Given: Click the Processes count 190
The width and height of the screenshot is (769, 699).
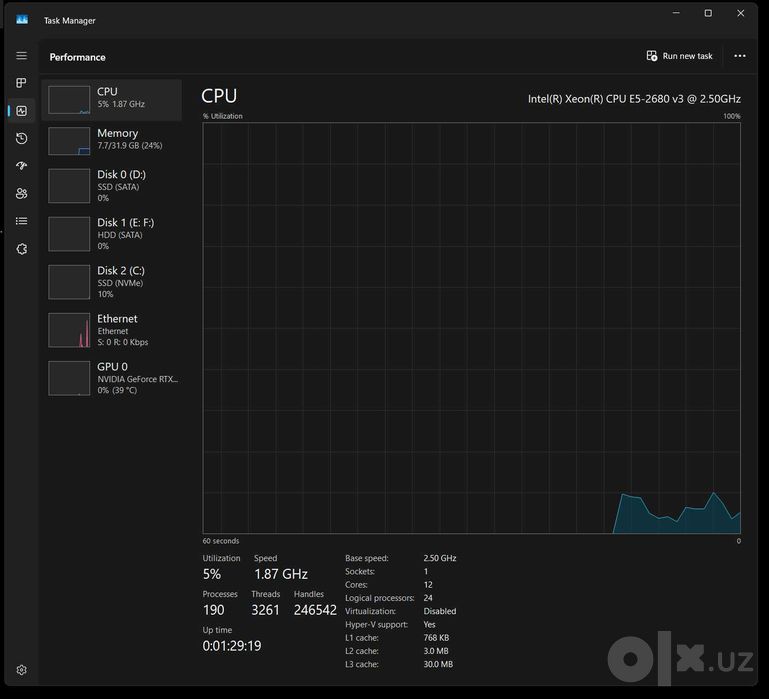Looking at the screenshot, I should (213, 610).
